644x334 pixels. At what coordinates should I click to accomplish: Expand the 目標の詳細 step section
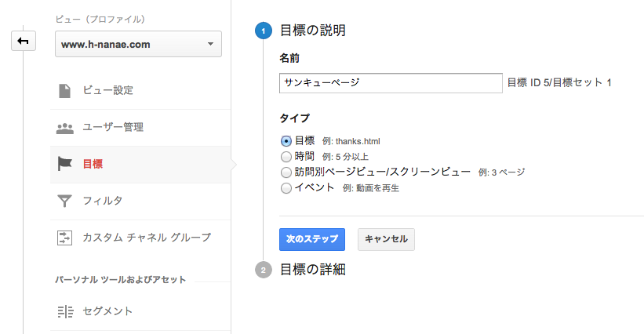(x=312, y=270)
